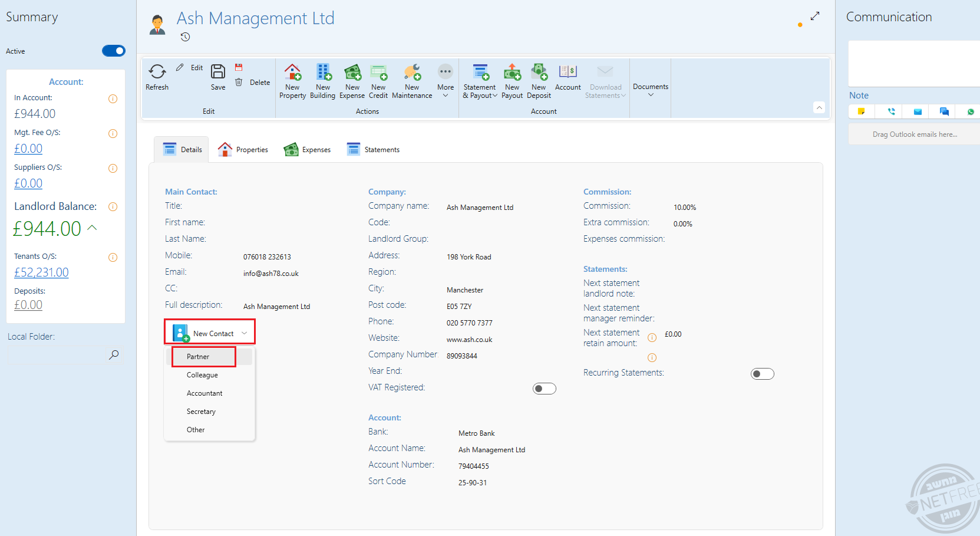Create a New Credit
Viewport: 980px width, 536px height.
[x=378, y=81]
